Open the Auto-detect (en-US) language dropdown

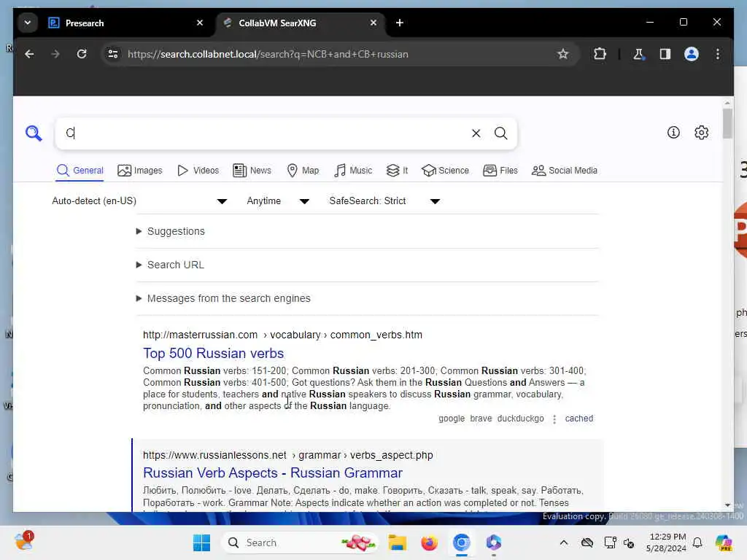[x=139, y=201]
